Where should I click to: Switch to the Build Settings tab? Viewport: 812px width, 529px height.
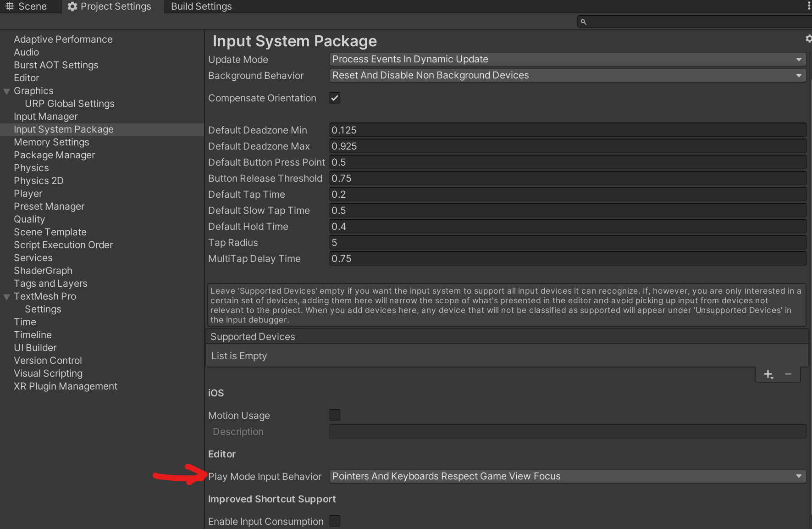click(201, 6)
